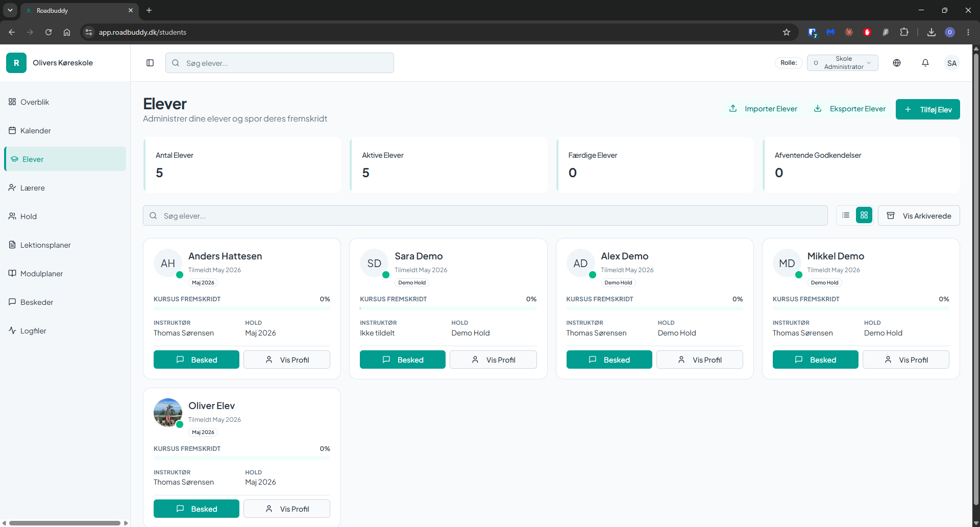
Task: Click Anders Hattesen's course progress bar
Action: 242,308
